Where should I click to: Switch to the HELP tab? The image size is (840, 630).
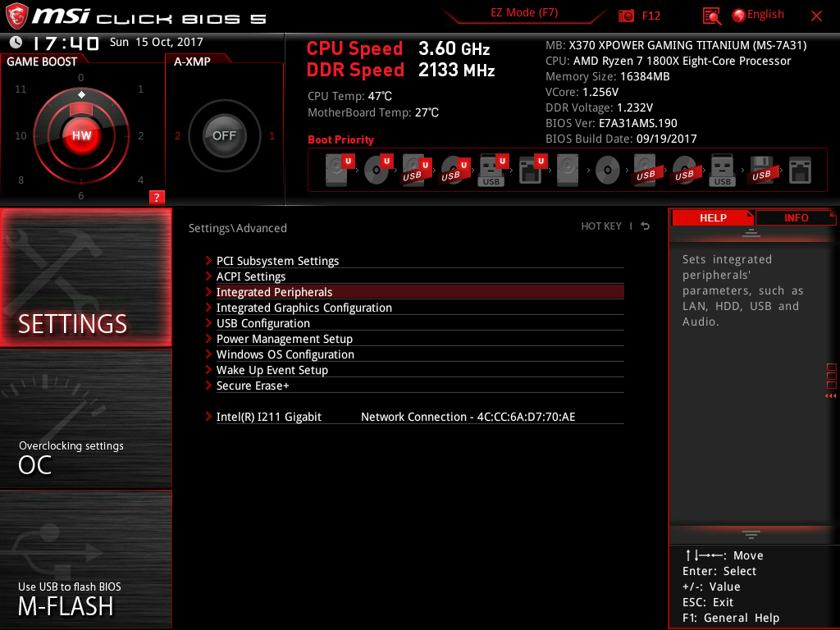713,217
